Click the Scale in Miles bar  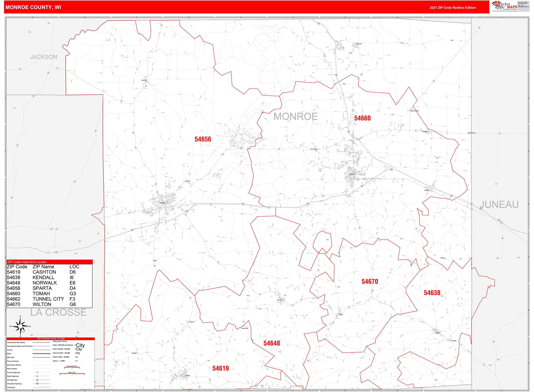tap(72, 374)
